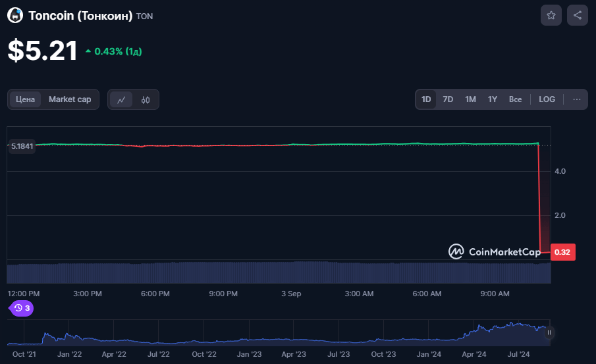This screenshot has height=364, width=596.
Task: Click the 3:00 AM axis label
Action: point(359,294)
